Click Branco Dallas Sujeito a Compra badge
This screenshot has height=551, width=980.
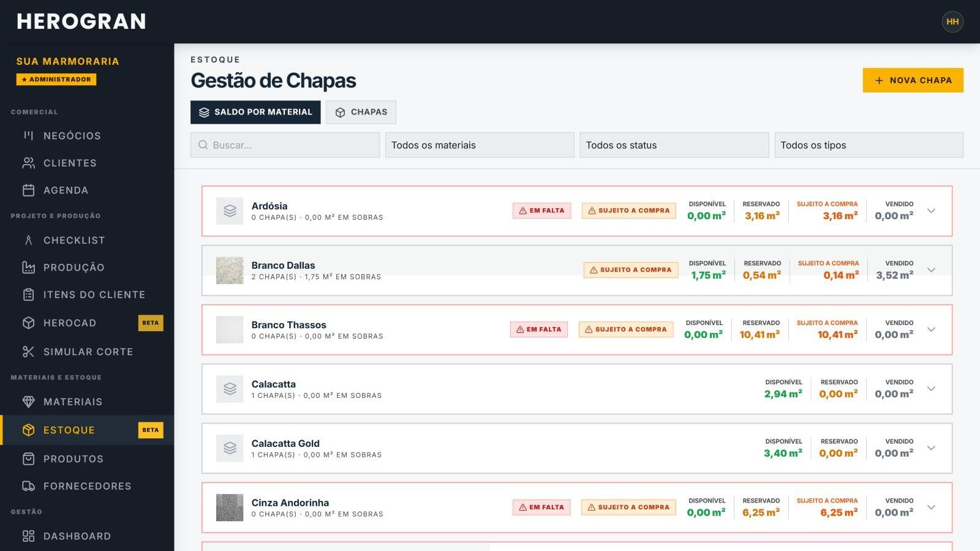click(x=631, y=270)
